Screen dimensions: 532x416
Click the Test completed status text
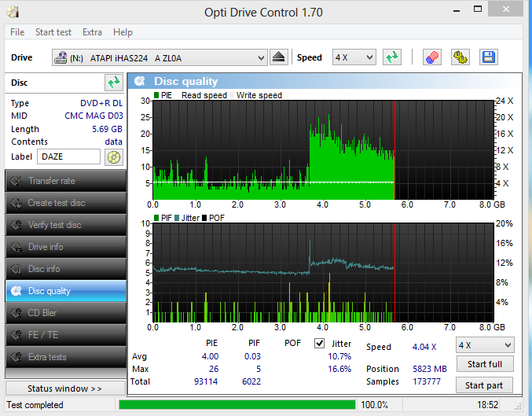click(35, 405)
